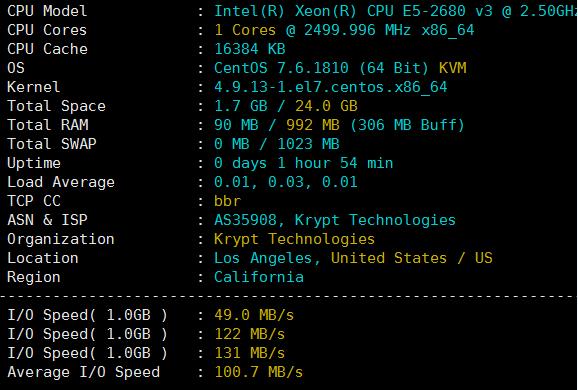Click the Kernel label

click(x=34, y=87)
